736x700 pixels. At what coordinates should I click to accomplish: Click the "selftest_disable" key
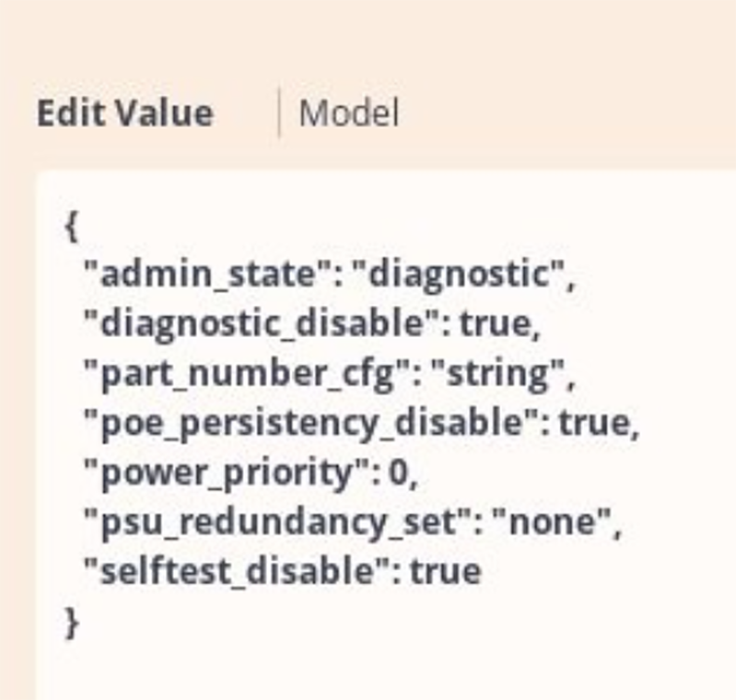(240, 571)
